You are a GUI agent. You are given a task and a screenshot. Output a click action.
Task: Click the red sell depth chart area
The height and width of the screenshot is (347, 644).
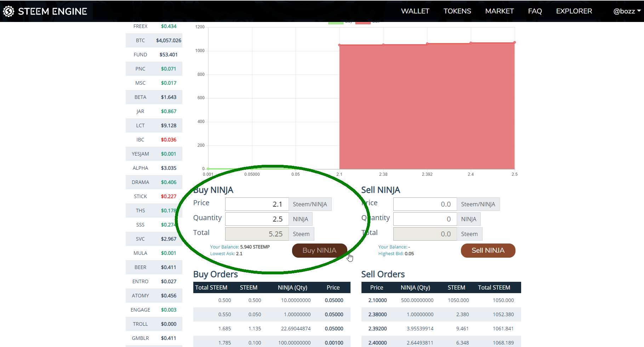[x=427, y=106]
